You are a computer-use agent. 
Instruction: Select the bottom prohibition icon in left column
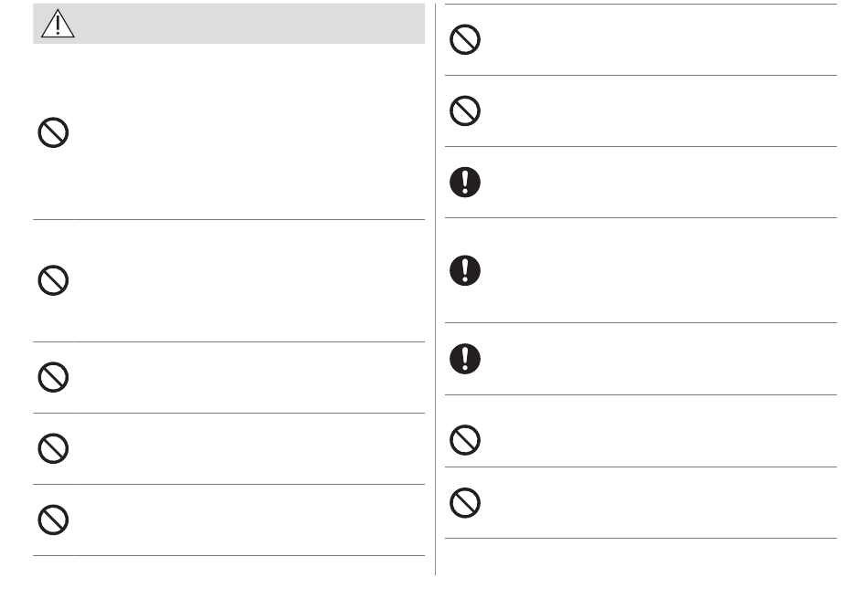point(53,519)
